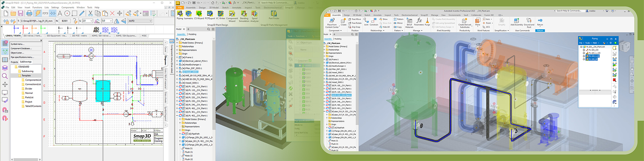This screenshot has width=644, height=161.
Task: Select the pencil tool in P&ID toolbar
Action: 82,13
